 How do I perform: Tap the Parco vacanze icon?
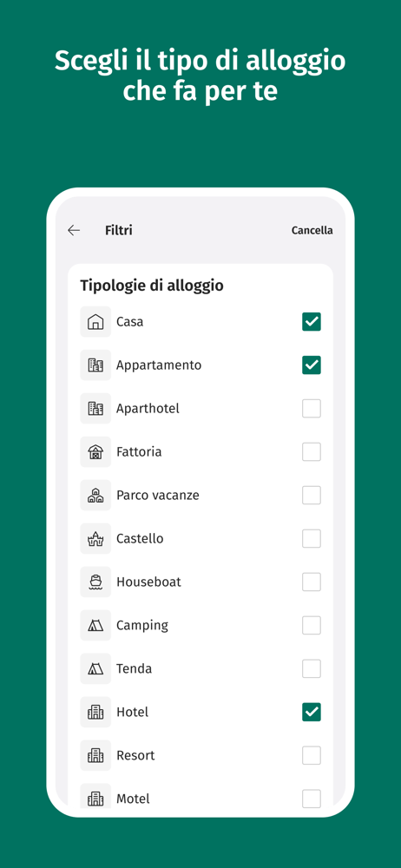pos(95,495)
